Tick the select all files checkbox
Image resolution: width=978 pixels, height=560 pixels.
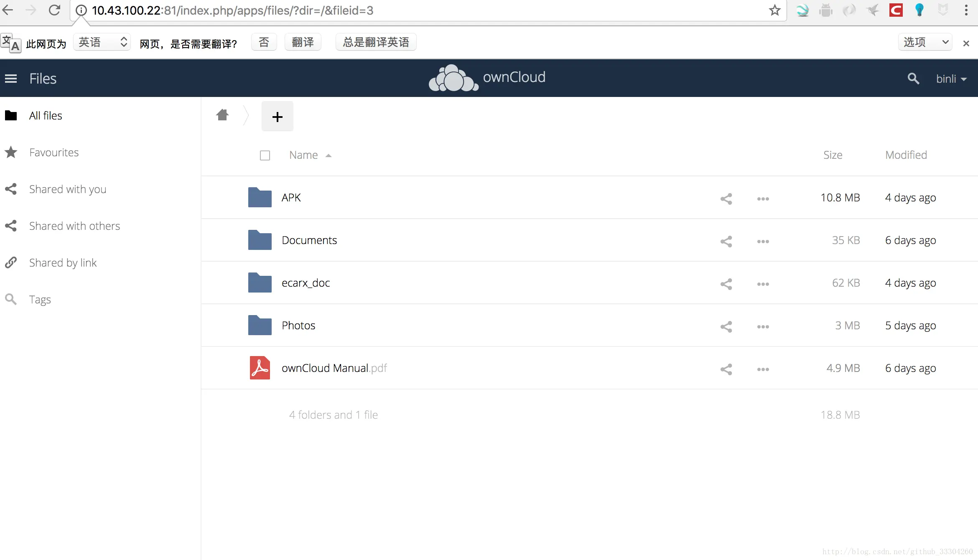pos(265,155)
